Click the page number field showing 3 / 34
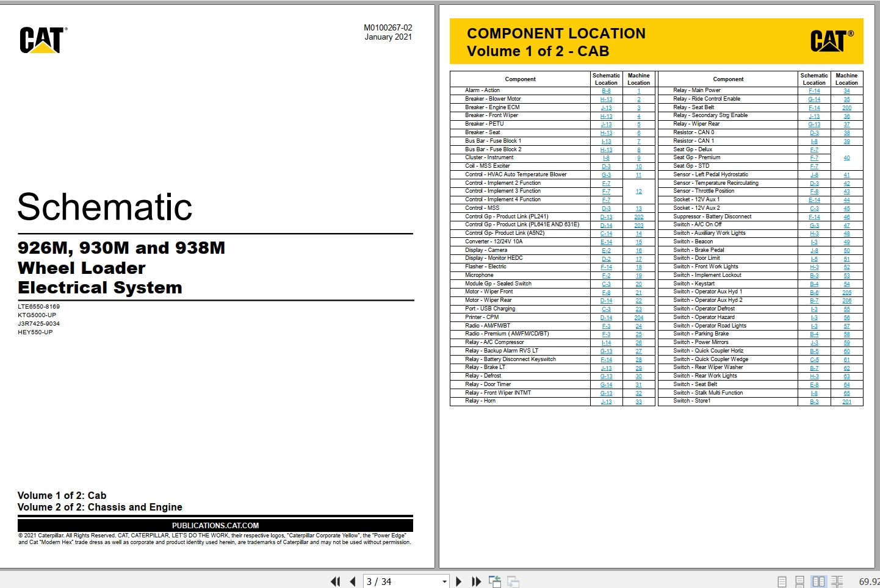This screenshot has width=880, height=588. coord(402,582)
